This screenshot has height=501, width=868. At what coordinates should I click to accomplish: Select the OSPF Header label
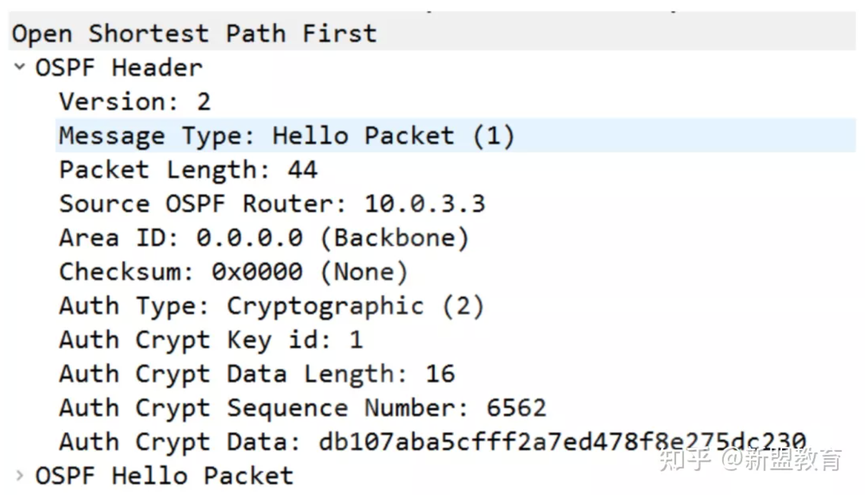tap(118, 67)
